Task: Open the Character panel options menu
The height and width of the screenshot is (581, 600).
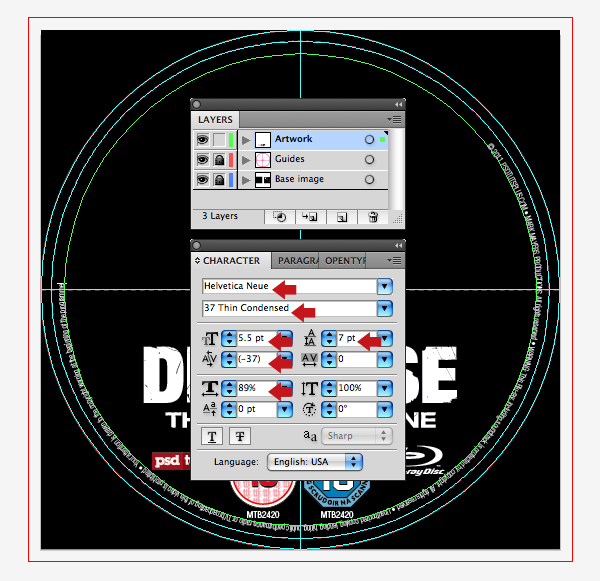Action: point(395,261)
